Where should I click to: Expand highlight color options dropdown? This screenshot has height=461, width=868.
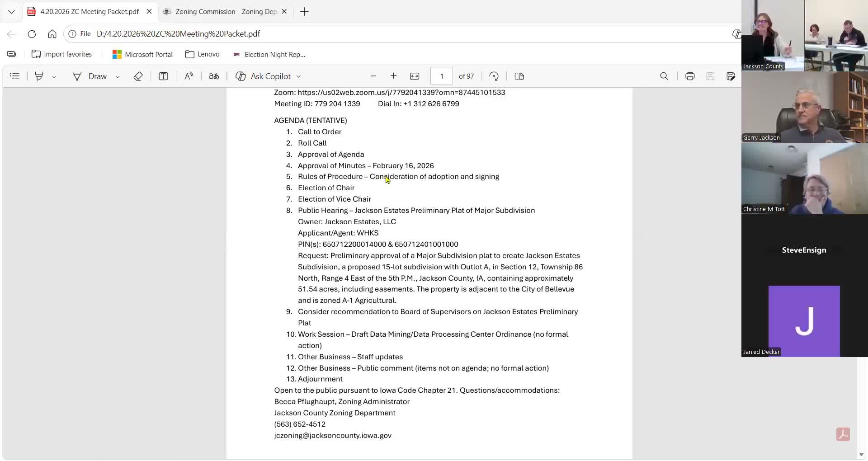point(54,76)
